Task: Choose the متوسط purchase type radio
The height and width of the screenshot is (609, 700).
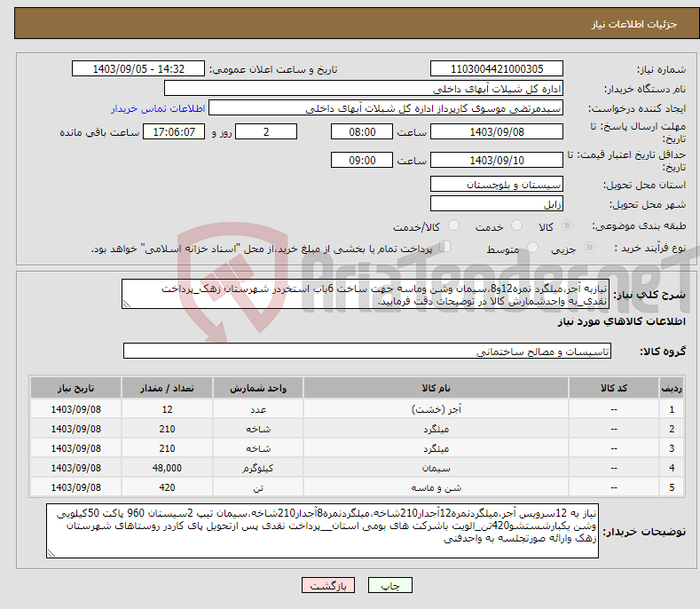Action: 532,248
